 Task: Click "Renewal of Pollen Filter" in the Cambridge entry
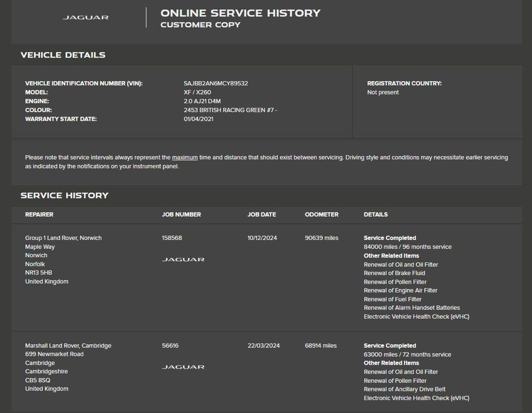tap(395, 381)
